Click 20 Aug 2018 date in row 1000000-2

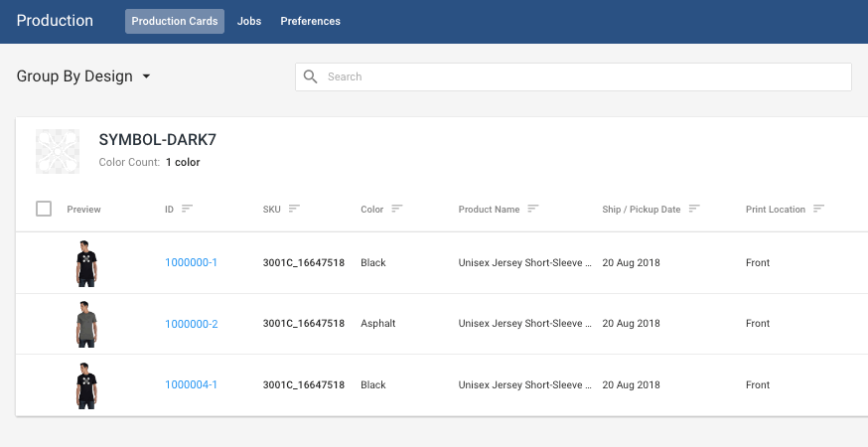[x=631, y=324]
